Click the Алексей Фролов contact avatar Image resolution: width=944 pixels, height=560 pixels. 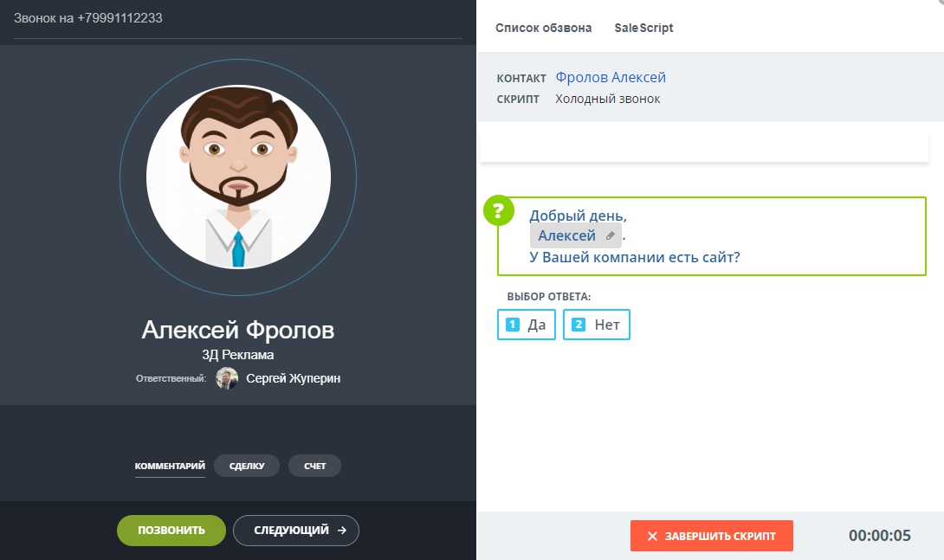pos(238,177)
